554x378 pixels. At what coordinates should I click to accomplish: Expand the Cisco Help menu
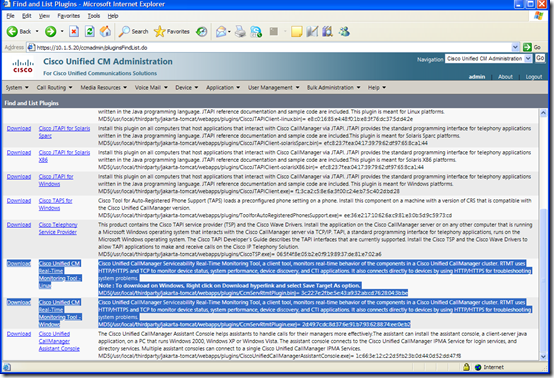click(x=377, y=87)
